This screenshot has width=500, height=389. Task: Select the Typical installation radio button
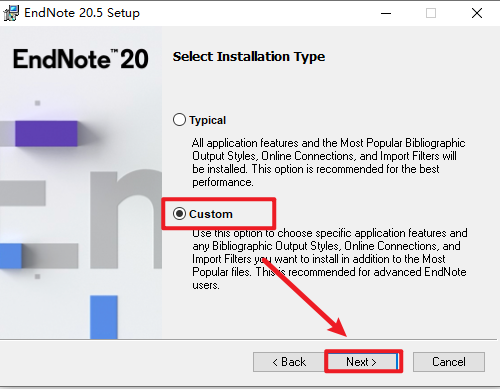pyautogui.click(x=179, y=120)
